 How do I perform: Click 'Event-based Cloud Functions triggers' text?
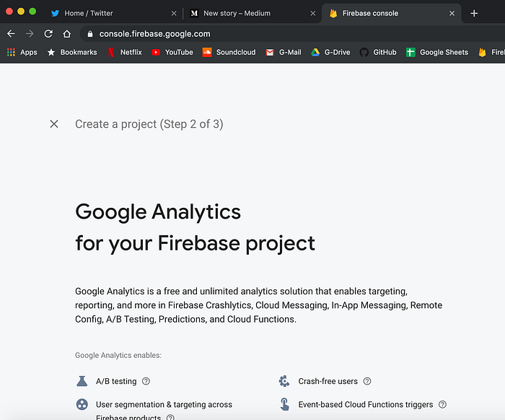(366, 404)
